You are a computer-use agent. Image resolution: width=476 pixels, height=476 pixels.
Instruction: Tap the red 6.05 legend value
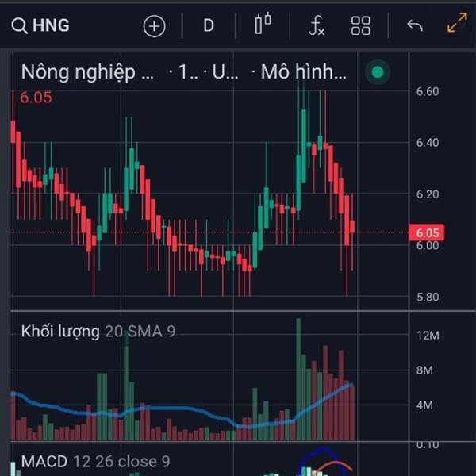36,98
